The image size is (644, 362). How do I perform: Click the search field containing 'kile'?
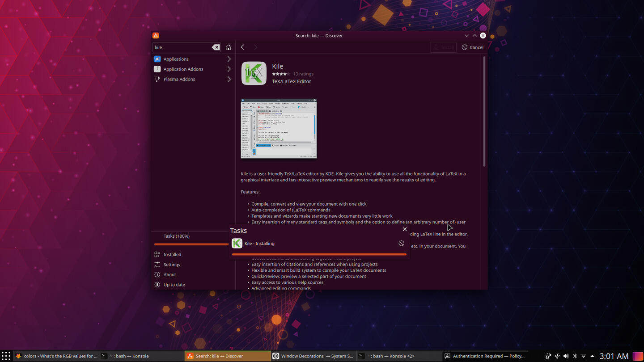(x=187, y=47)
